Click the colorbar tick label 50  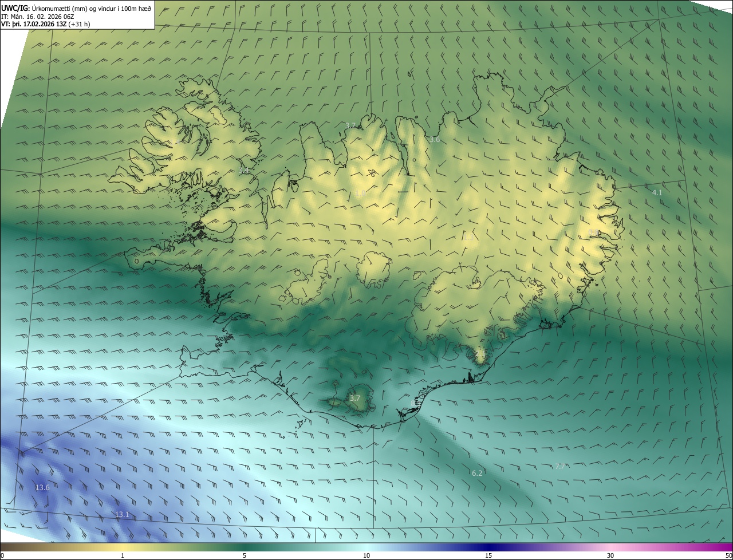click(x=728, y=555)
